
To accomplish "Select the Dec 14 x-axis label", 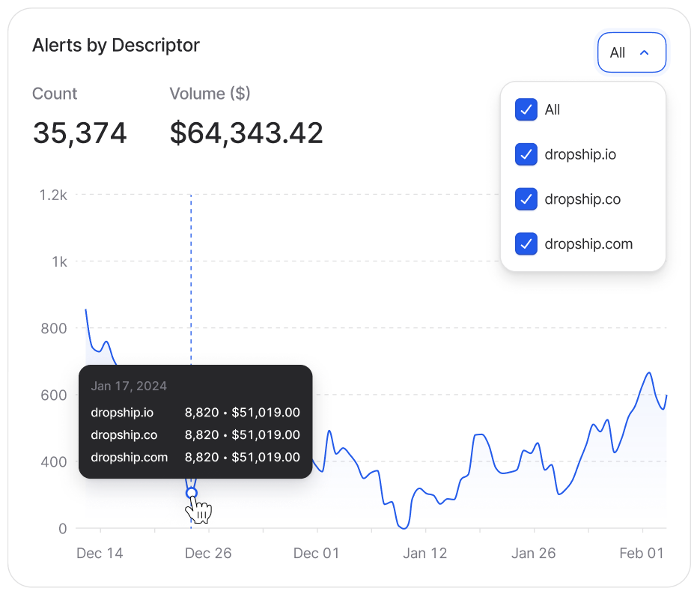I will point(100,554).
